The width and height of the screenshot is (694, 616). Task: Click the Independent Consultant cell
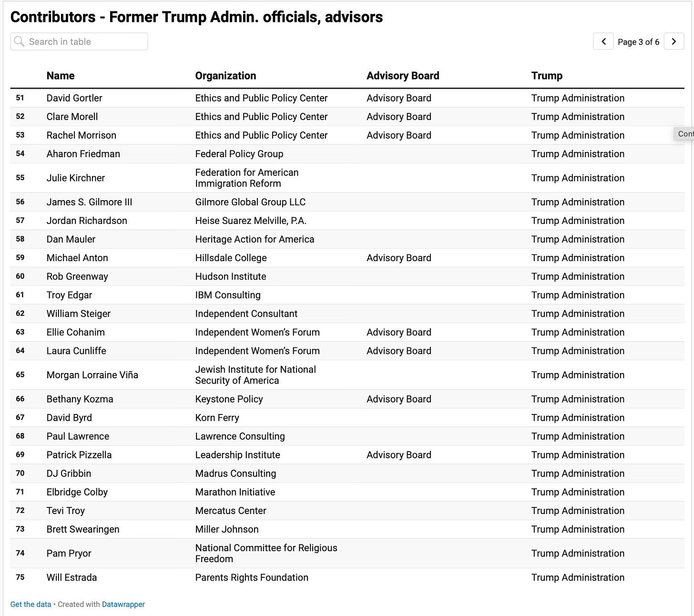(x=246, y=313)
